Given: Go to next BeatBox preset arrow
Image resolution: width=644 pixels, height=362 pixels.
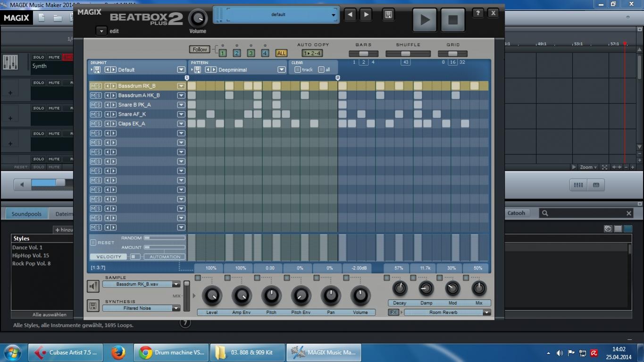Looking at the screenshot, I should pyautogui.click(x=366, y=15).
